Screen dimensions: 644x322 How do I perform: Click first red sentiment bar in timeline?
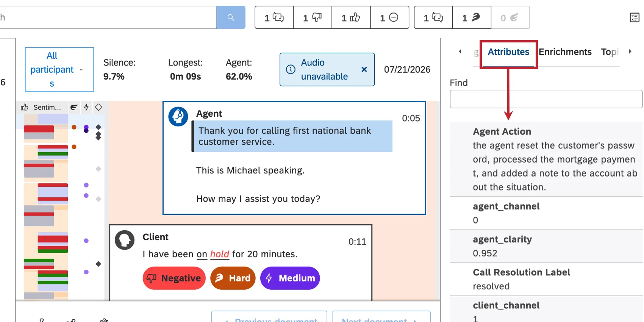click(39, 129)
